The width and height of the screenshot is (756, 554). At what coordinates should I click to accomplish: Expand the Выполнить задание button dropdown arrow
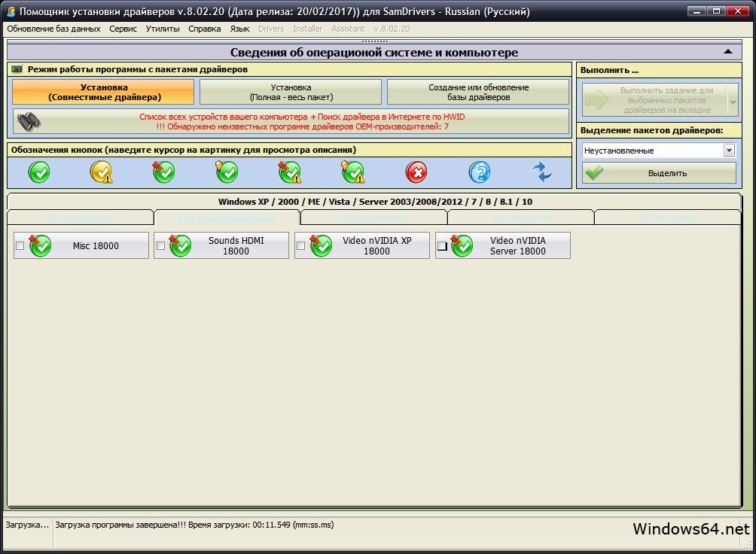tap(733, 99)
